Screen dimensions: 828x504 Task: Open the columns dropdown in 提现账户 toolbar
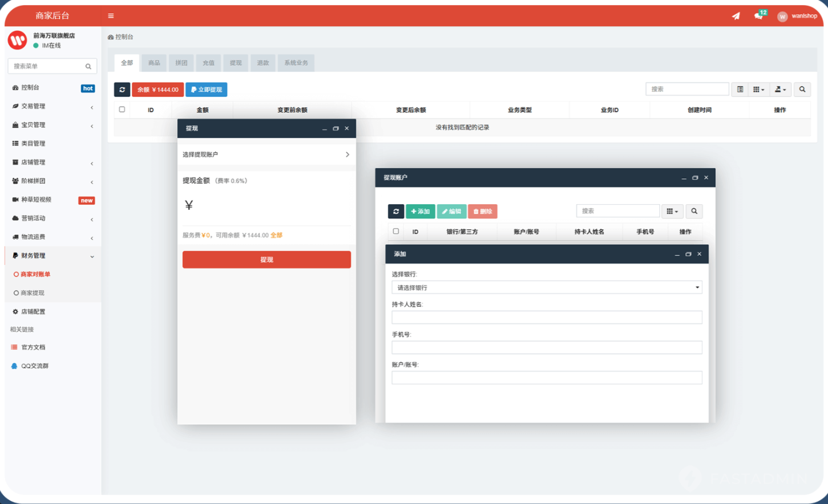tap(672, 212)
